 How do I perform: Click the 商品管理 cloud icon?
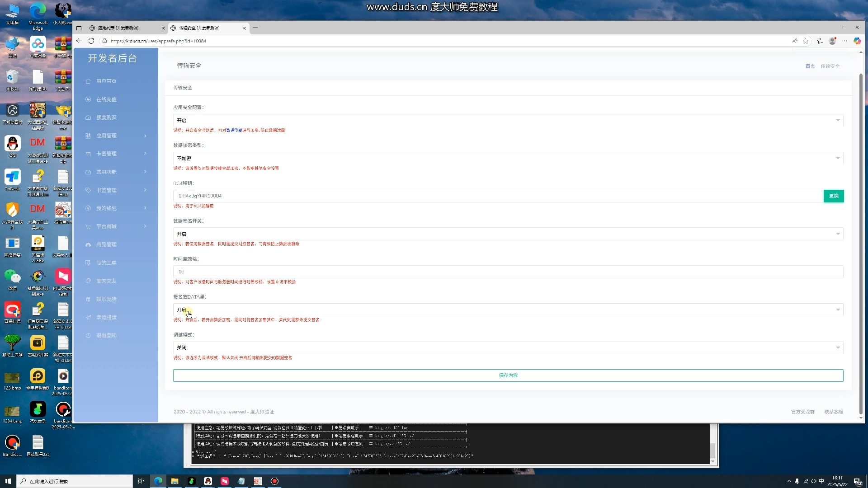coord(88,244)
